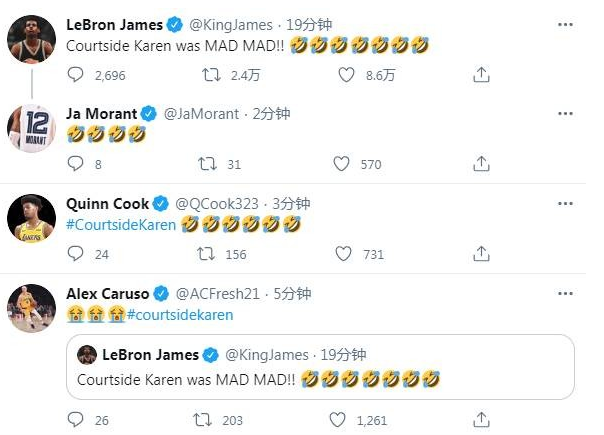Retweet Ja Morant's tweet

pyautogui.click(x=206, y=164)
